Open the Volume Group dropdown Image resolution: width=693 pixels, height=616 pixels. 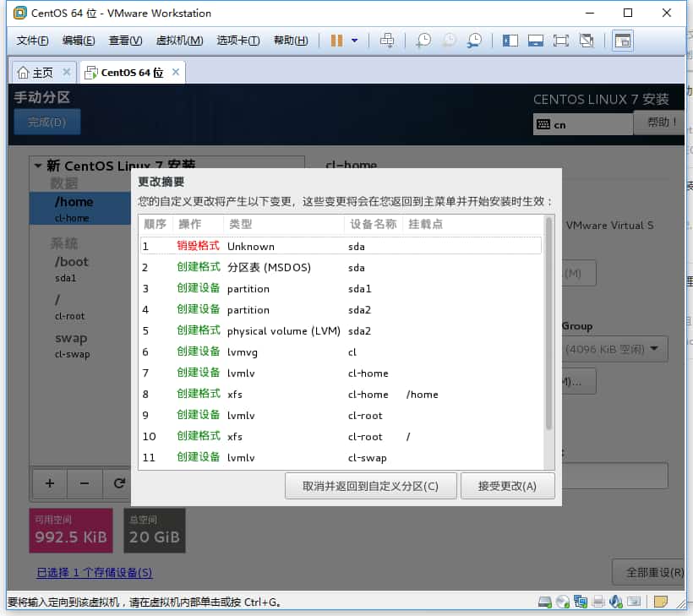656,349
